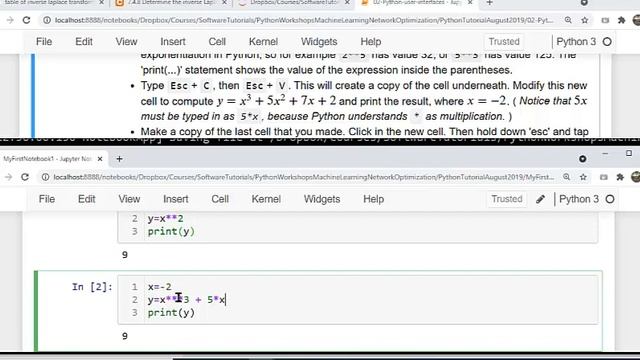Open Widgets menu in bottom notebook

click(322, 199)
